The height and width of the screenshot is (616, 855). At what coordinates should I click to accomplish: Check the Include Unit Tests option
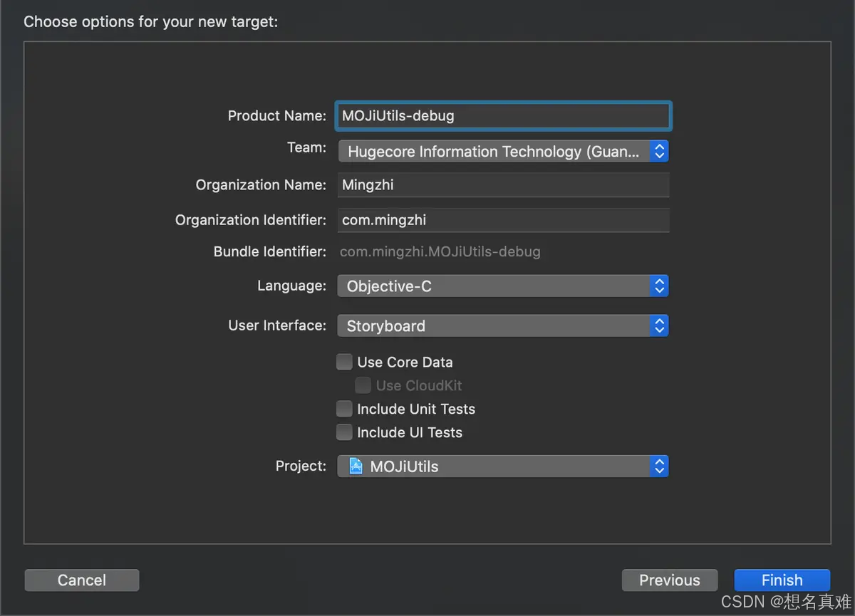344,409
